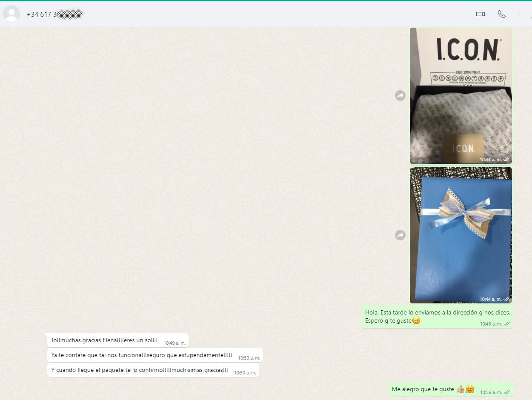532x400 pixels.
Task: Select message 'Y cuando llegue el paquete'
Action: (x=153, y=370)
